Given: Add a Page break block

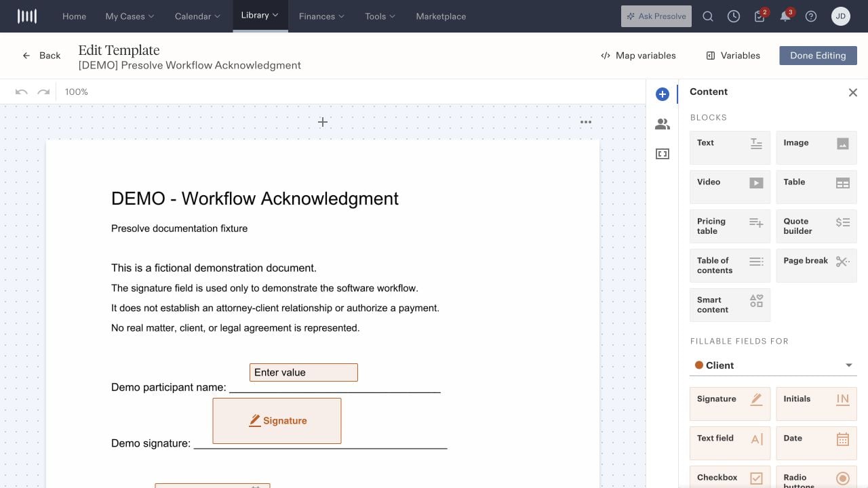Looking at the screenshot, I should coord(816,266).
